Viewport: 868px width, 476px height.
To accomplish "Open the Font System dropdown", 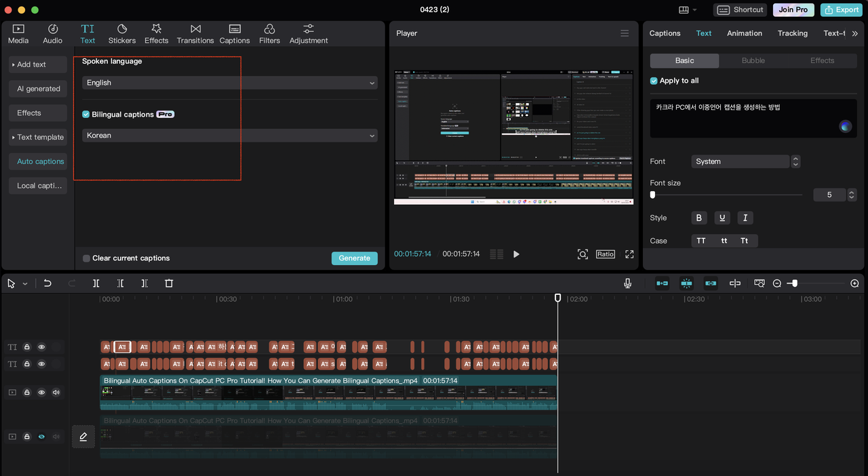I will (x=741, y=161).
